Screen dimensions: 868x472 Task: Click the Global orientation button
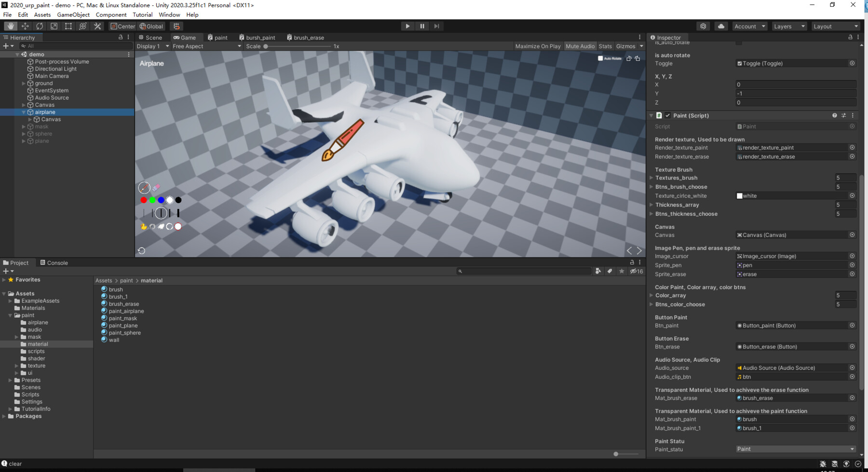(x=151, y=26)
